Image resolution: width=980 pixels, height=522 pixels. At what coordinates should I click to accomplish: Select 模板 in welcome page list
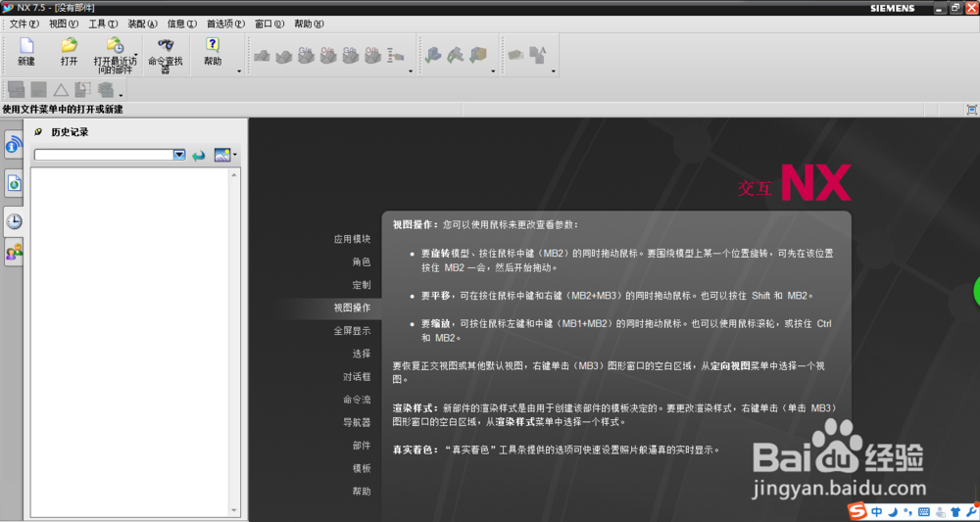362,468
